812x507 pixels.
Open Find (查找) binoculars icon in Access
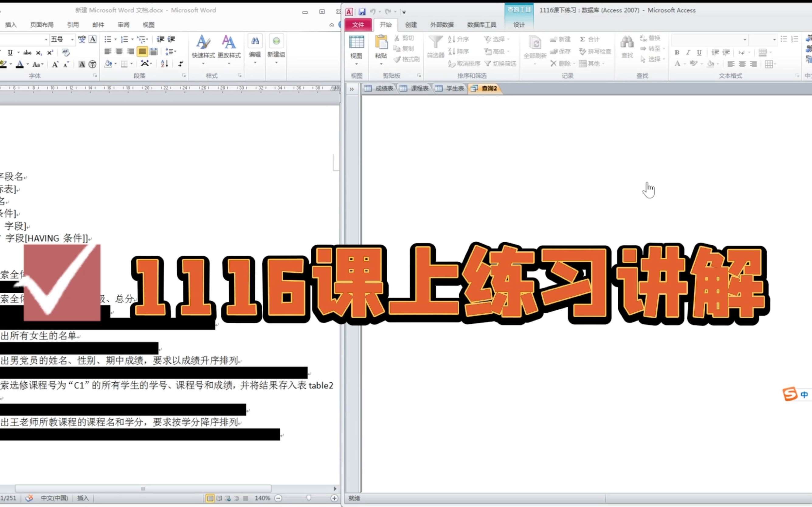pyautogui.click(x=627, y=47)
